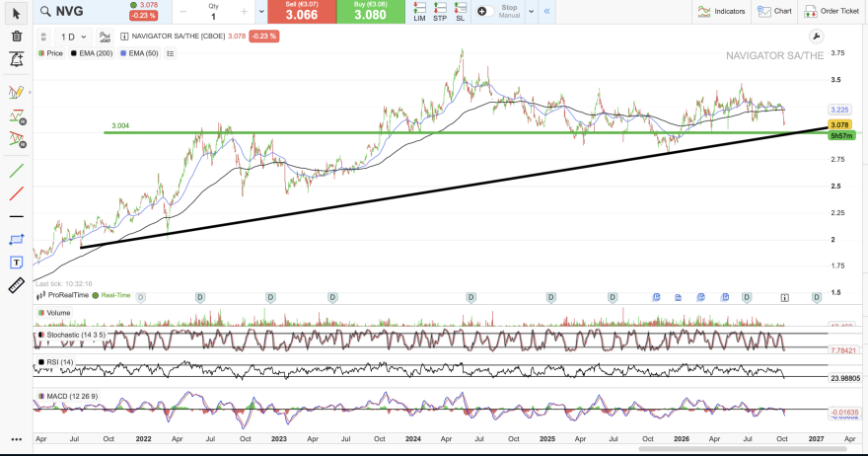This screenshot has height=456, width=868.
Task: Click the NVG ticker symbol
Action: [70, 12]
